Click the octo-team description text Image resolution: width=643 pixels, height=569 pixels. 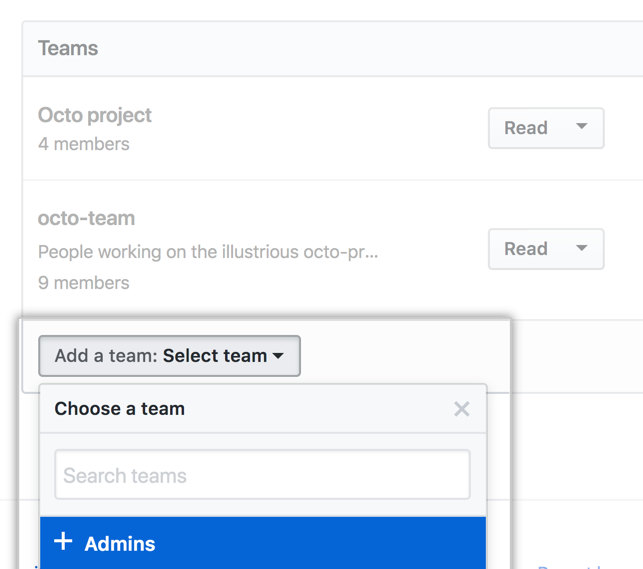[208, 252]
